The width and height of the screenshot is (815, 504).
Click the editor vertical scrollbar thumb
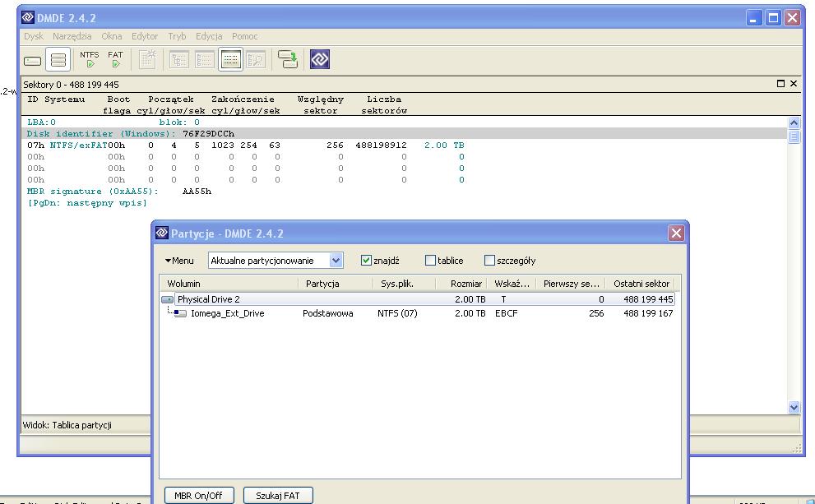794,136
